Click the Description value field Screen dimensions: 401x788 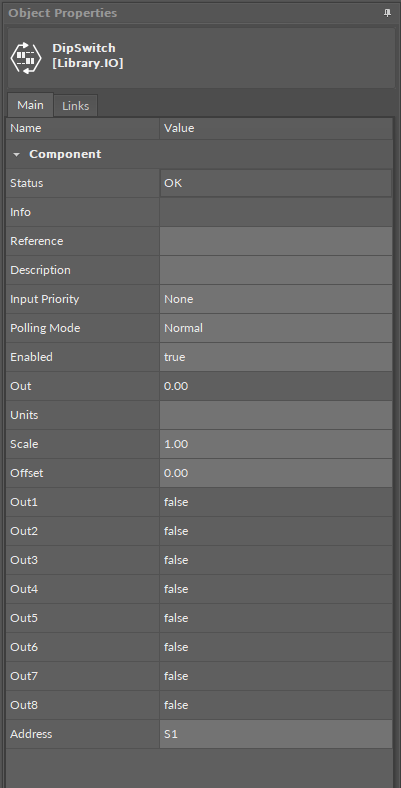[x=275, y=270]
